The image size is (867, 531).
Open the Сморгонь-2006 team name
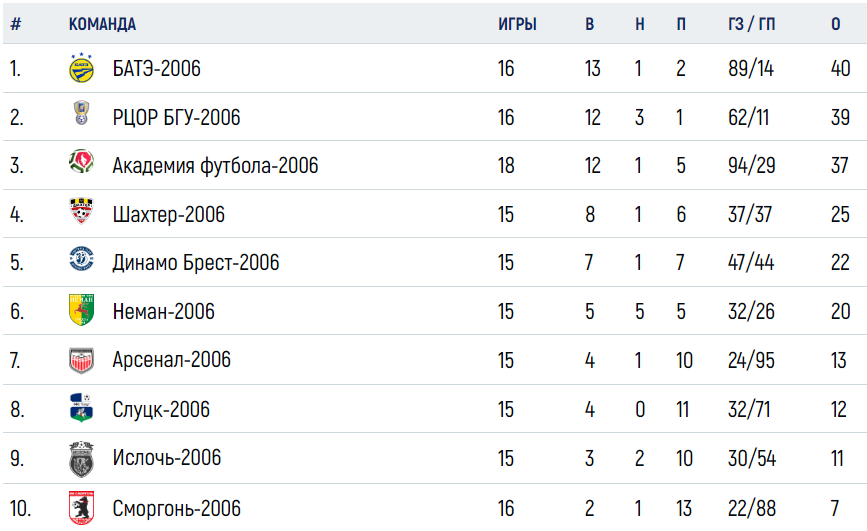pyautogui.click(x=176, y=508)
